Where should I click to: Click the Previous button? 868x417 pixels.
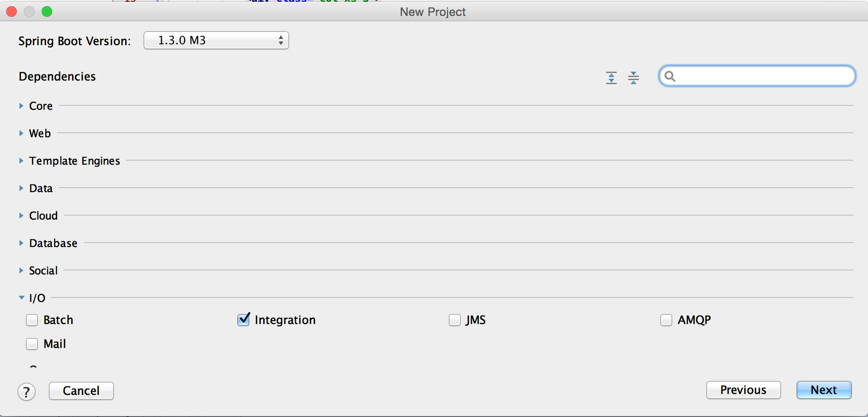coord(743,390)
